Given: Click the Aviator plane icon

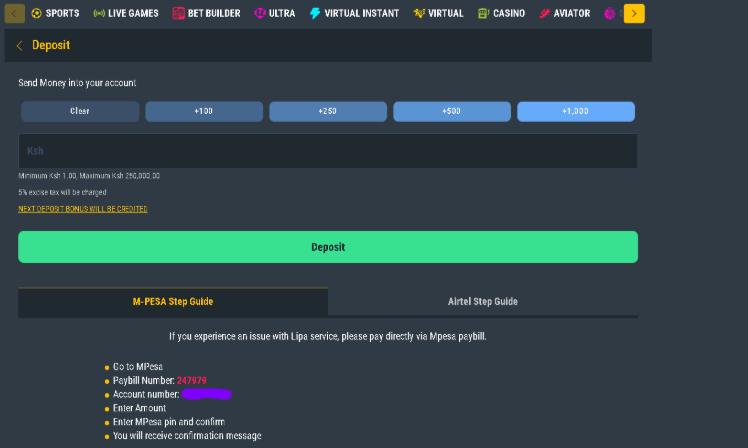Looking at the screenshot, I should click(544, 13).
